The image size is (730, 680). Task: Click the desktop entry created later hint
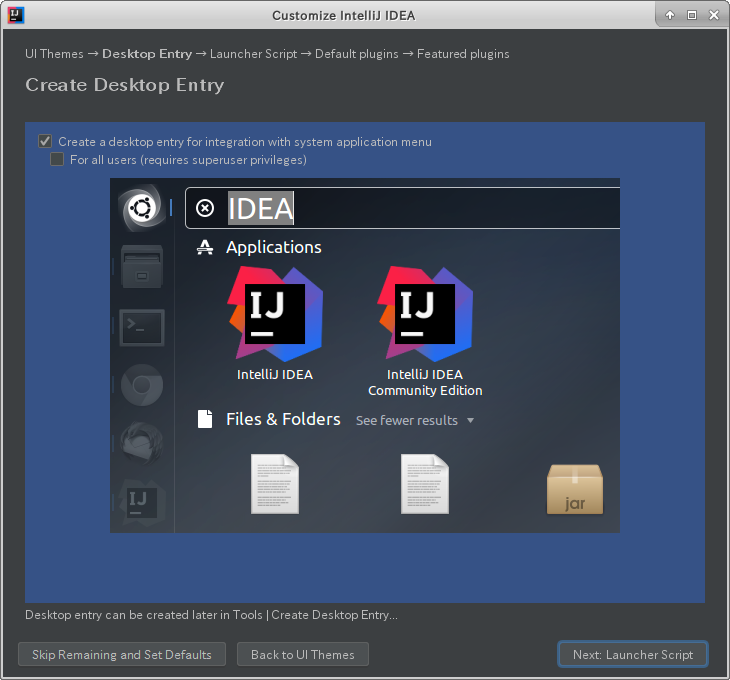pyautogui.click(x=211, y=615)
